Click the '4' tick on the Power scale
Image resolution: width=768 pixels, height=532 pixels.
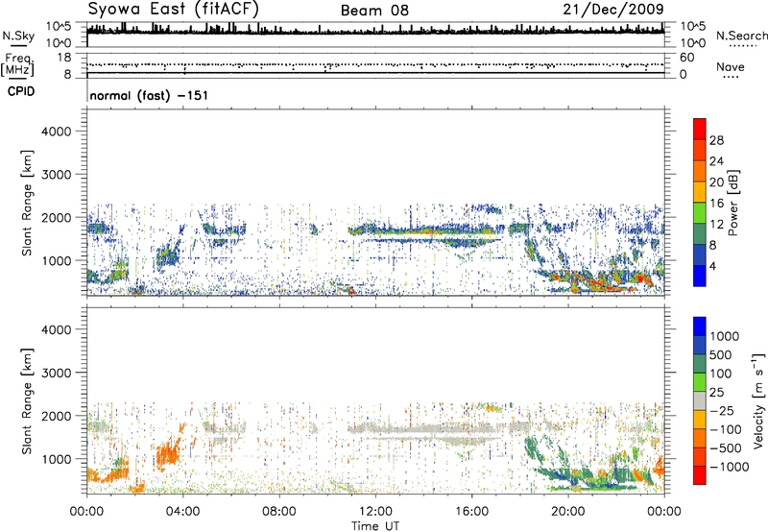coord(712,266)
